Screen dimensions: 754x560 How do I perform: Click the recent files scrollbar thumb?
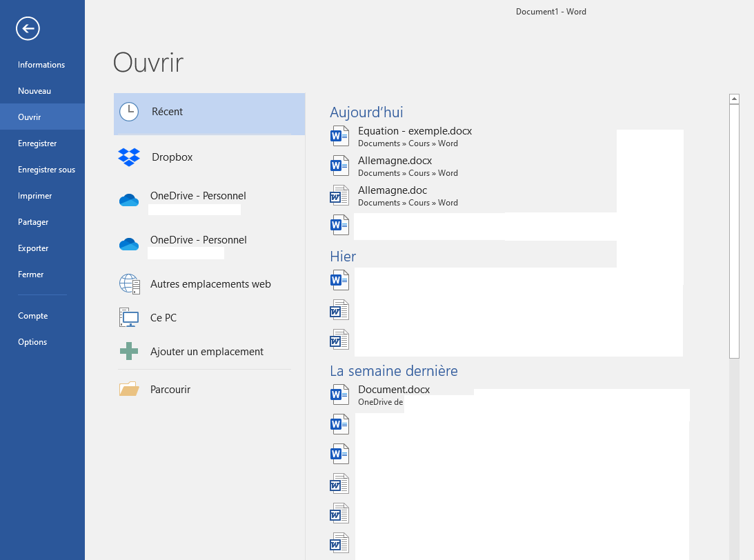[x=734, y=231]
